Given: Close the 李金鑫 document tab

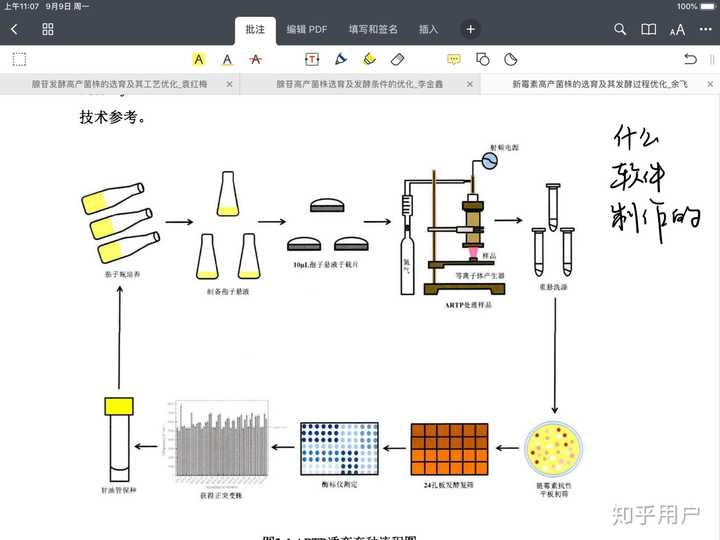Looking at the screenshot, I should (x=470, y=84).
